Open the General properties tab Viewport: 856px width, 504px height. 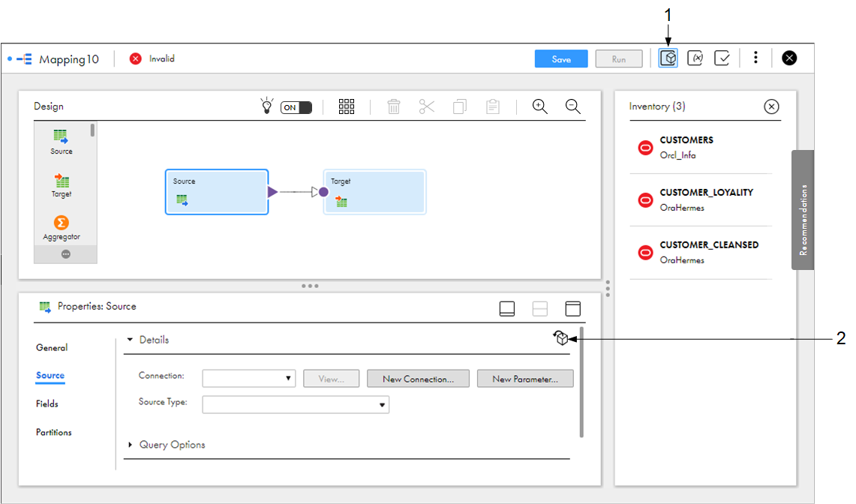(52, 347)
